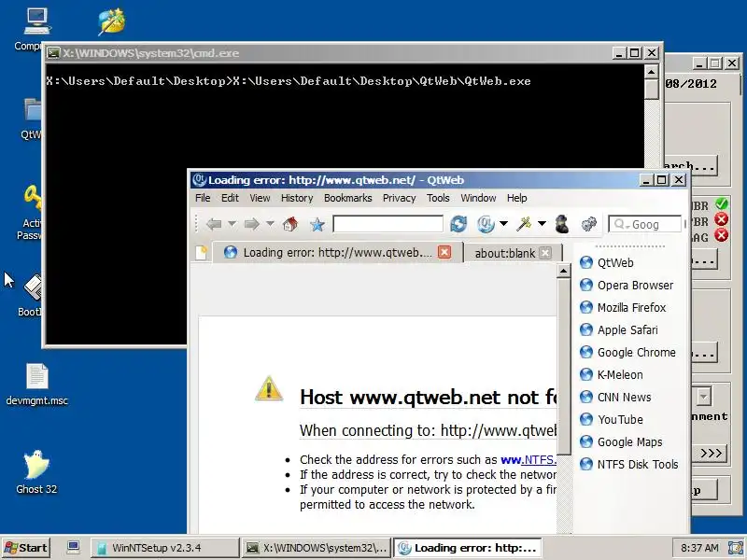Go back with the QtWeb back arrow
This screenshot has width=747, height=560.
pyautogui.click(x=214, y=224)
